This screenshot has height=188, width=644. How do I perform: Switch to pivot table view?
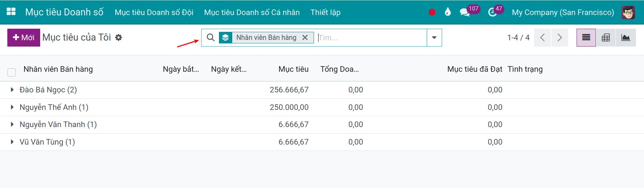(x=606, y=37)
